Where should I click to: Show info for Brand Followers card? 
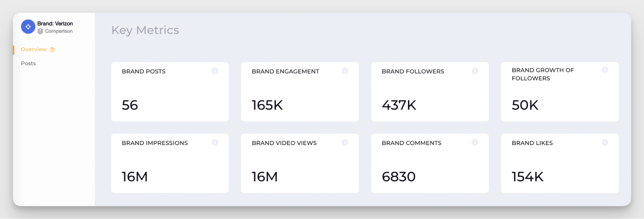475,71
